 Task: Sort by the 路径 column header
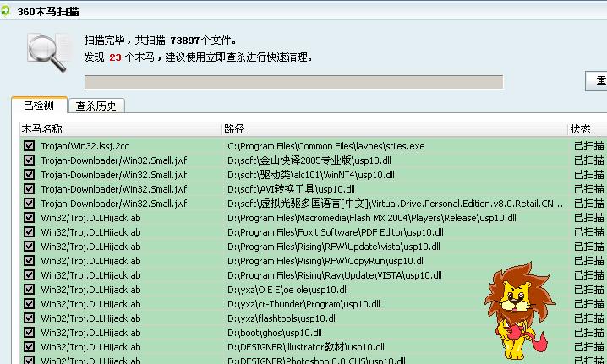tap(395, 129)
